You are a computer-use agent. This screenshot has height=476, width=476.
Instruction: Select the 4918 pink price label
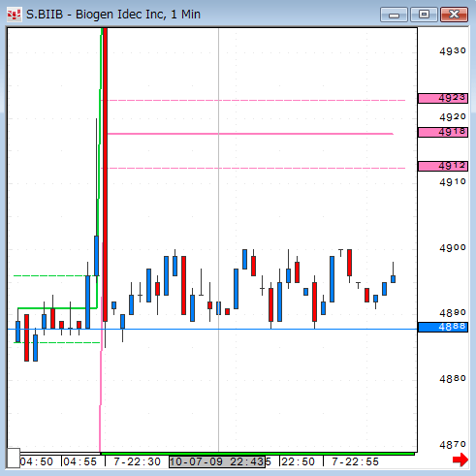point(443,132)
